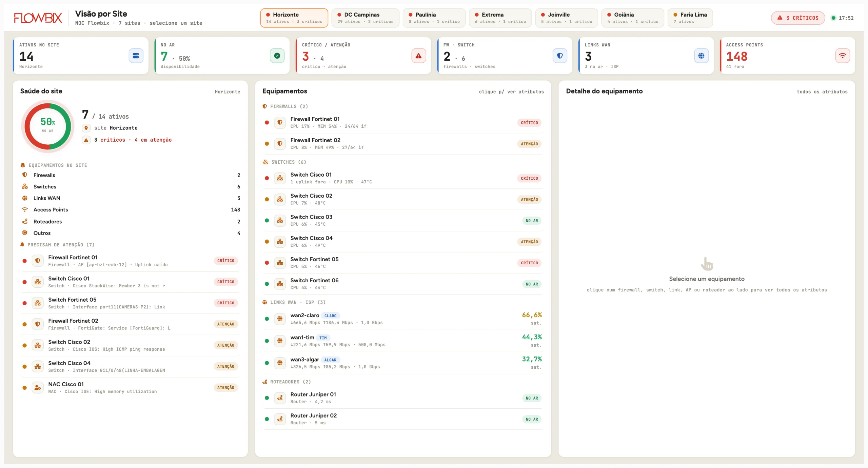Click the router icon beside Router Juniper 01
Image resolution: width=868 pixels, height=468 pixels.
pos(280,398)
